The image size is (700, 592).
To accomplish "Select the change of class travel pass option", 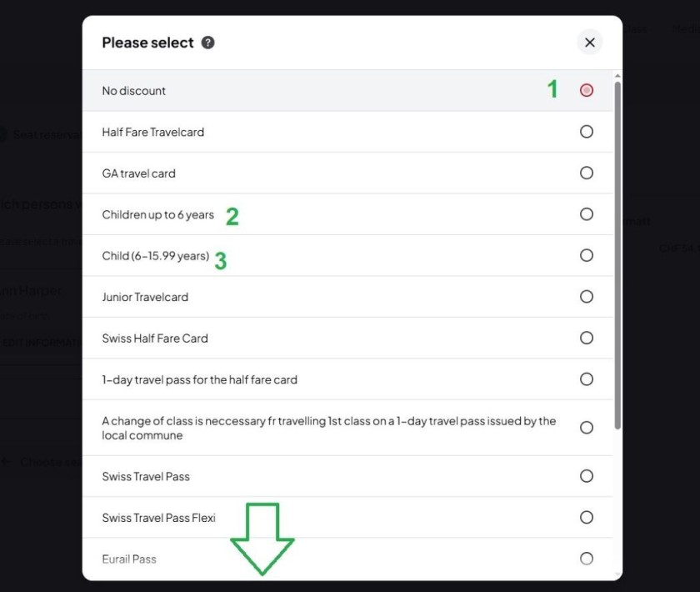I will coord(587,428).
